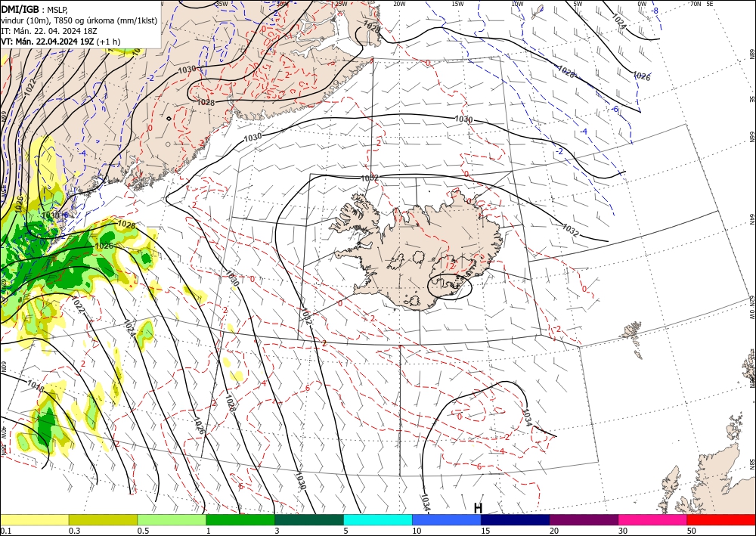Image resolution: width=756 pixels, height=536 pixels.
Task: Click the 'IT: Mán. 22. 04. 2024 18Z' line
Action: [x=48, y=30]
